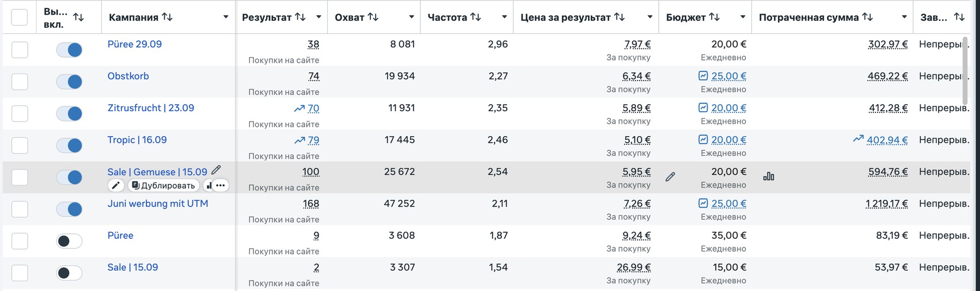
Task: Tick the select-all checkbox in the header
Action: click(x=20, y=17)
